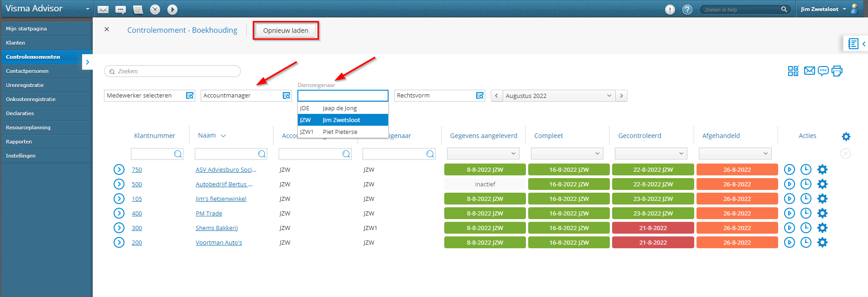Select Jaap de Jong from dropdown list

[343, 108]
